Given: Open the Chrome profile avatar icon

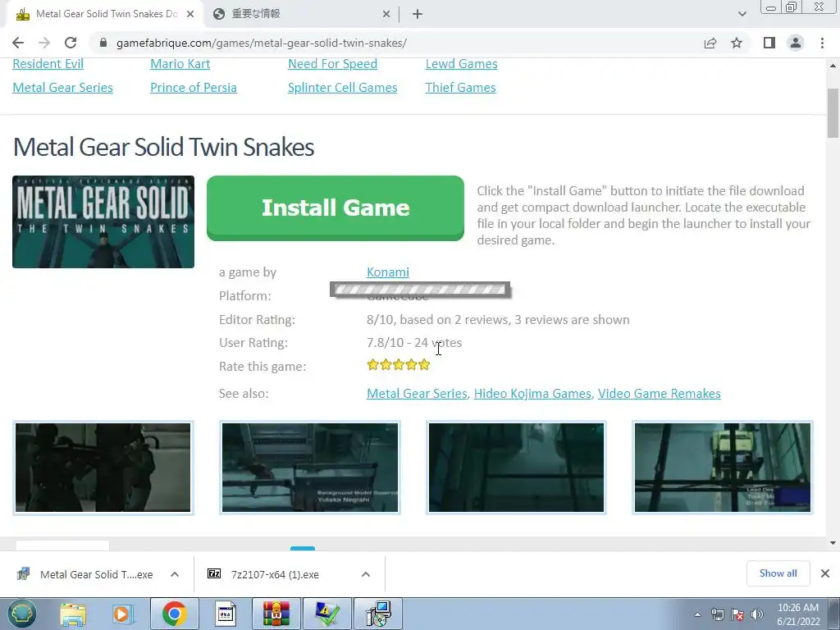Looking at the screenshot, I should (x=796, y=43).
